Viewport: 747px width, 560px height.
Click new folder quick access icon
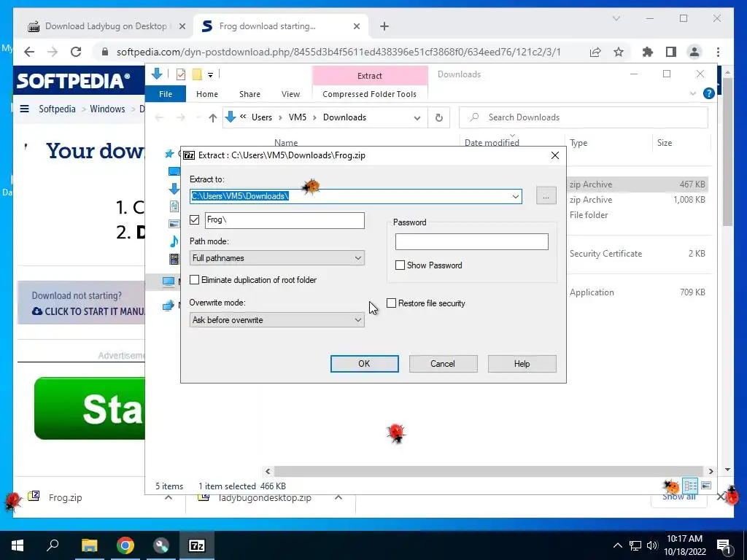click(x=197, y=74)
